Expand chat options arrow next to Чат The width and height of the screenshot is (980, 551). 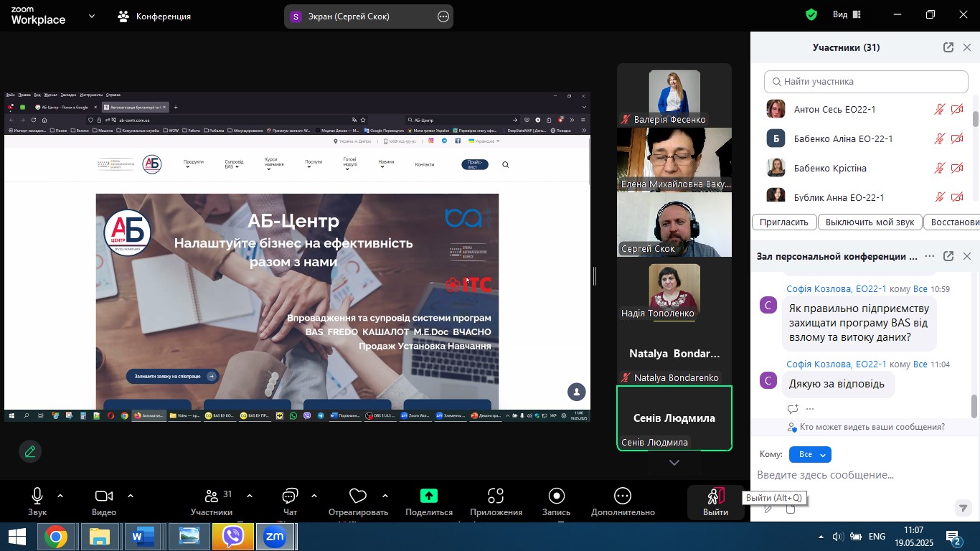coord(314,496)
